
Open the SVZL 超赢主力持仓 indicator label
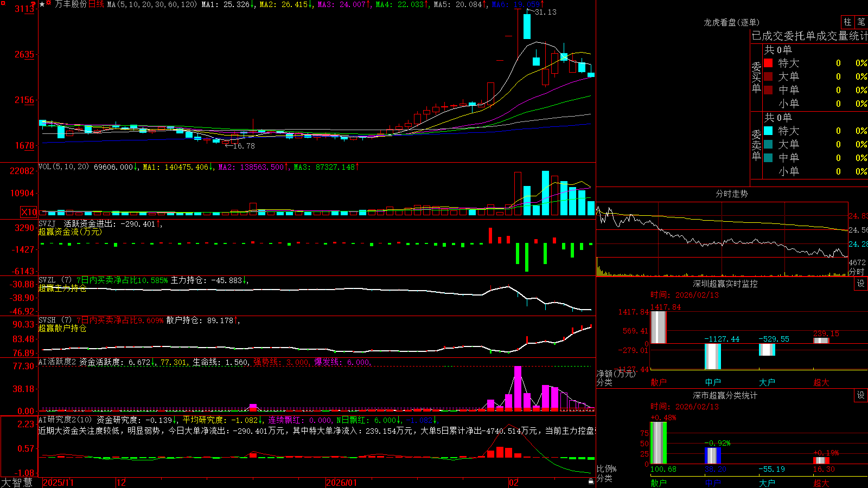(55, 280)
